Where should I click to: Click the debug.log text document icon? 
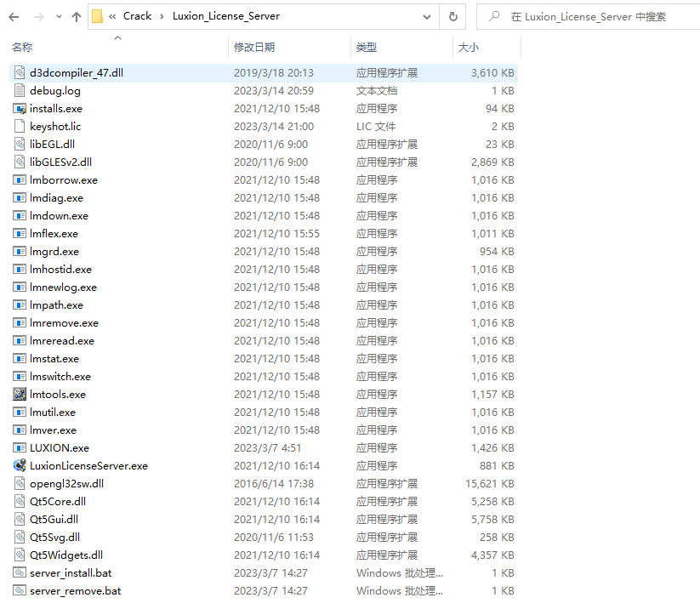[x=20, y=90]
